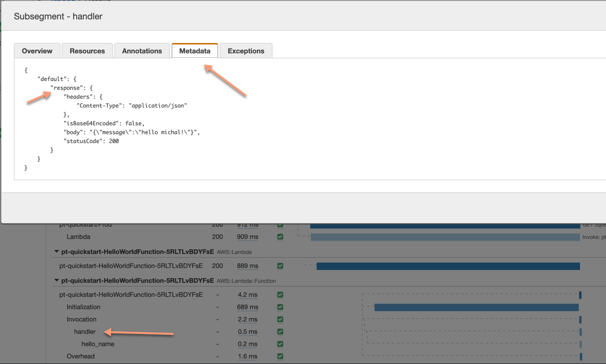The height and width of the screenshot is (364, 606).
Task: Click the green OK status icon on the Lambda row
Action: 280,237
